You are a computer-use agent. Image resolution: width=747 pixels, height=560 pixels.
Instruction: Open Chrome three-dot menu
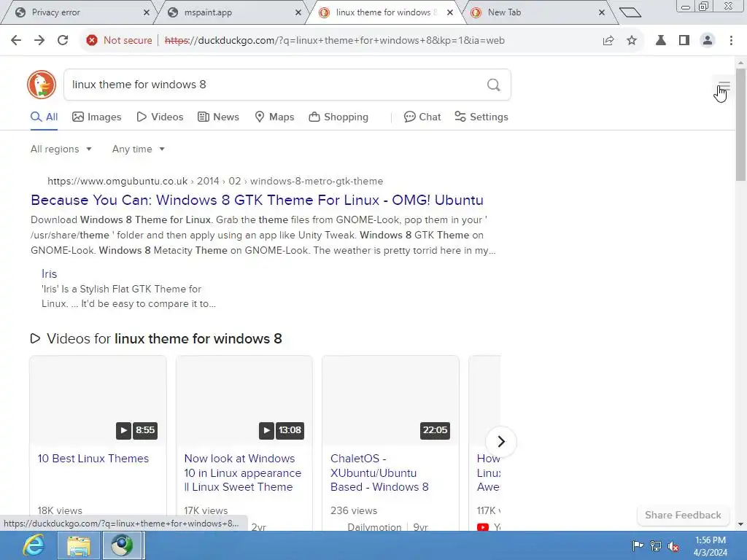pos(731,41)
